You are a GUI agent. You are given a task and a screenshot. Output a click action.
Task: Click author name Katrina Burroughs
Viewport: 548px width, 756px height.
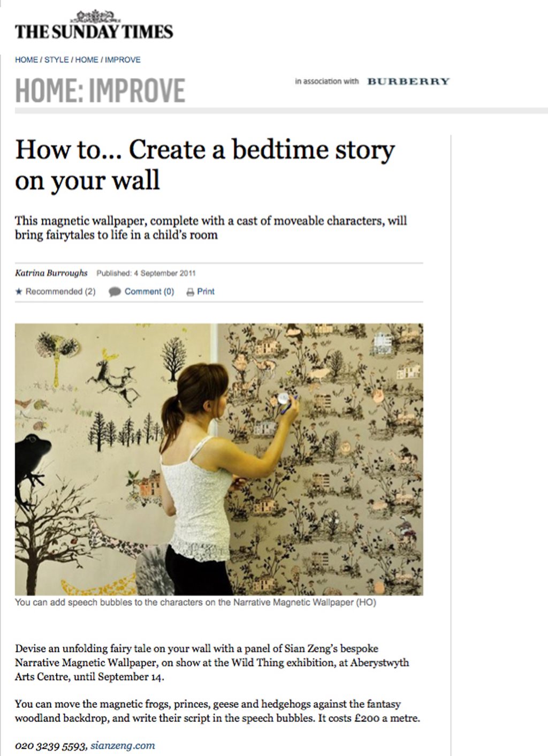point(51,273)
